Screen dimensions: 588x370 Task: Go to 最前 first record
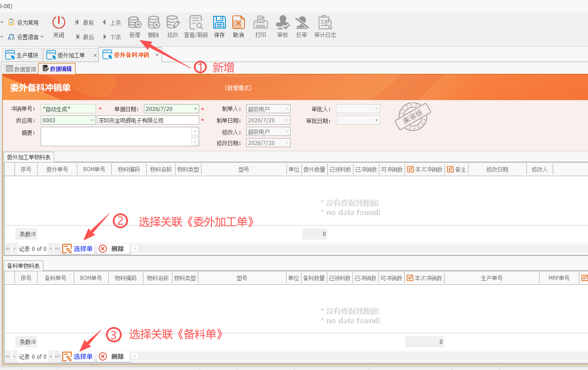[x=85, y=23]
